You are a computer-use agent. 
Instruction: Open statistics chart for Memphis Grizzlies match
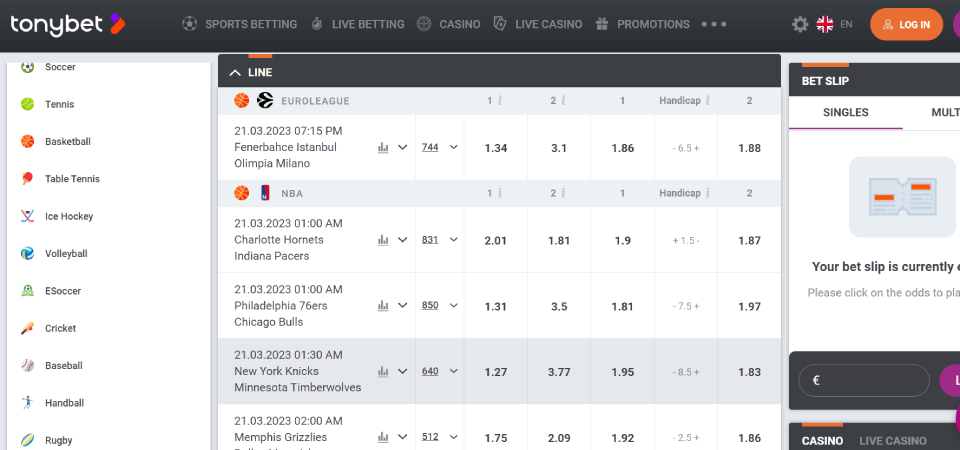click(383, 437)
